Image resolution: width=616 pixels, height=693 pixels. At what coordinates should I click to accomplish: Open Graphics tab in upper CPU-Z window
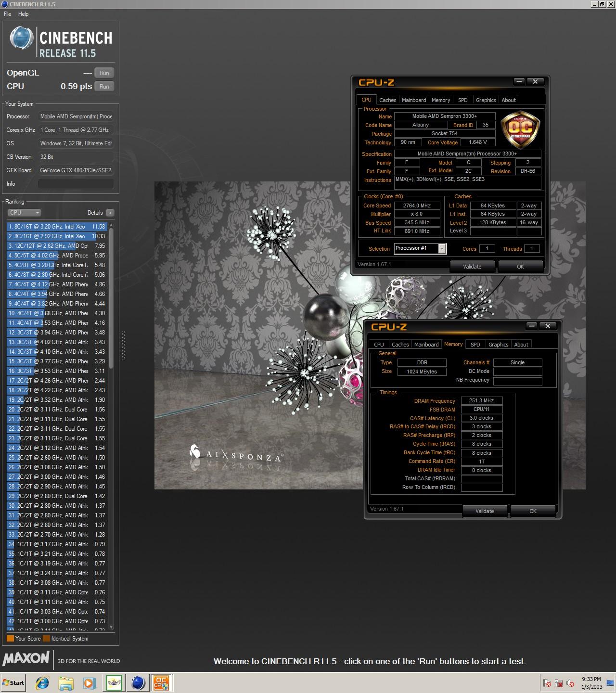click(x=486, y=100)
